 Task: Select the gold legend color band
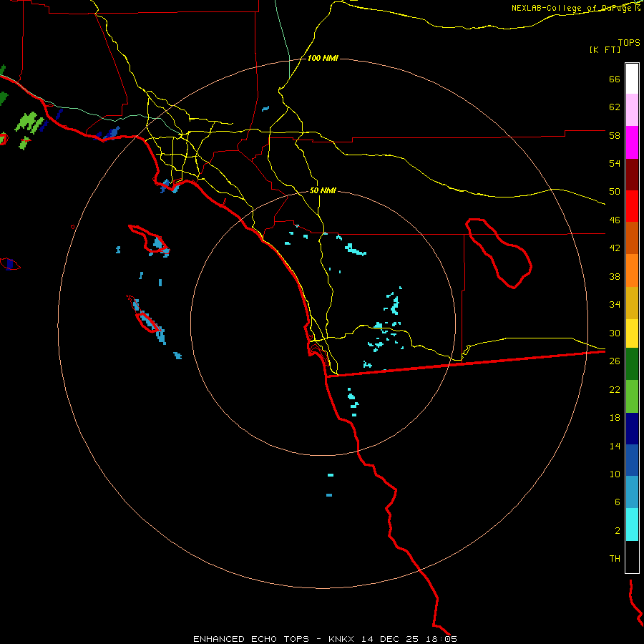[632, 303]
